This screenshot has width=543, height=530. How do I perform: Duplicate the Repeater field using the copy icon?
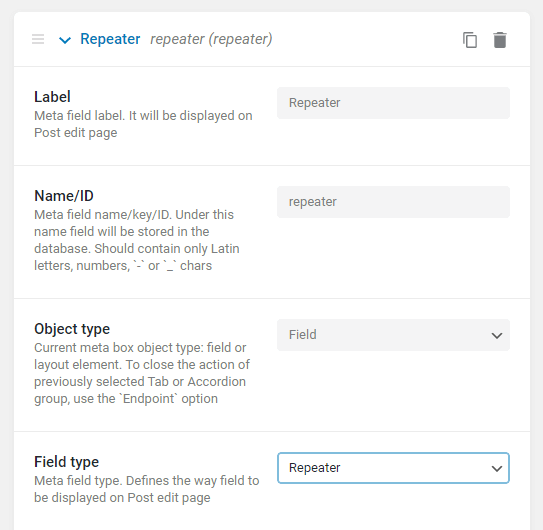(x=470, y=39)
